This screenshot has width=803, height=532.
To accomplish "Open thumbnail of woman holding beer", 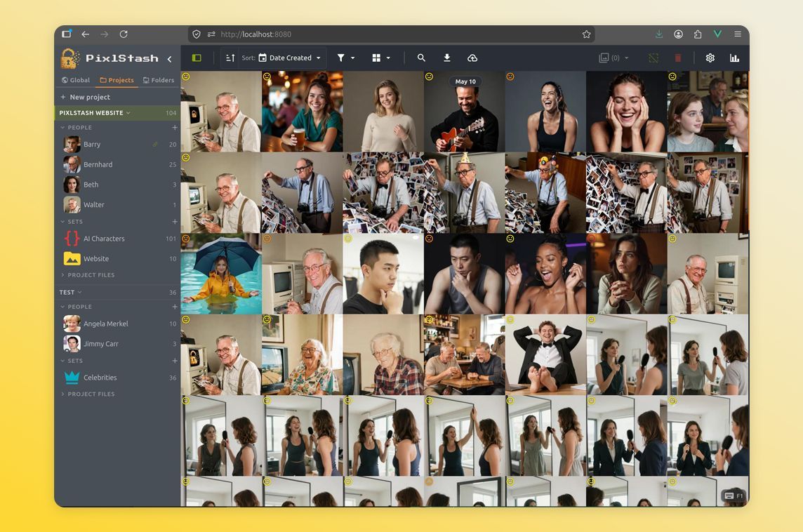I will click(302, 112).
